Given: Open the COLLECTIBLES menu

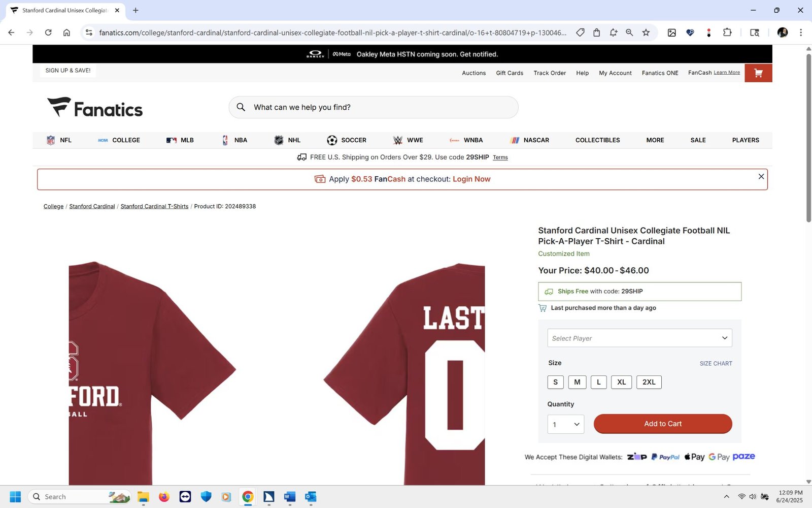Looking at the screenshot, I should point(597,140).
